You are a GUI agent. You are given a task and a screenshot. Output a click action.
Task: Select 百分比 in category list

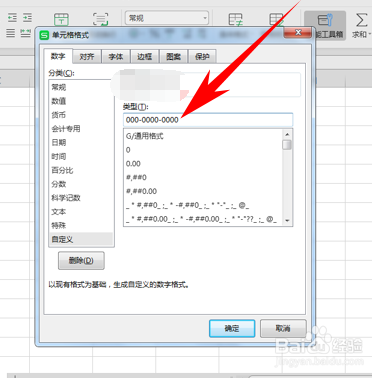coord(81,170)
